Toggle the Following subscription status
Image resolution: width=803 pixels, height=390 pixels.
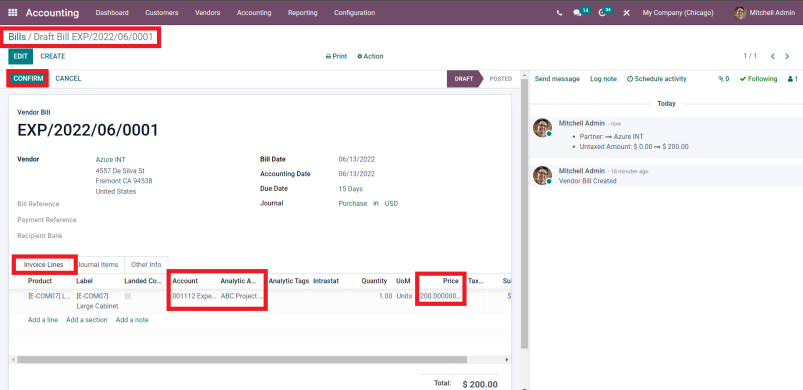[758, 79]
